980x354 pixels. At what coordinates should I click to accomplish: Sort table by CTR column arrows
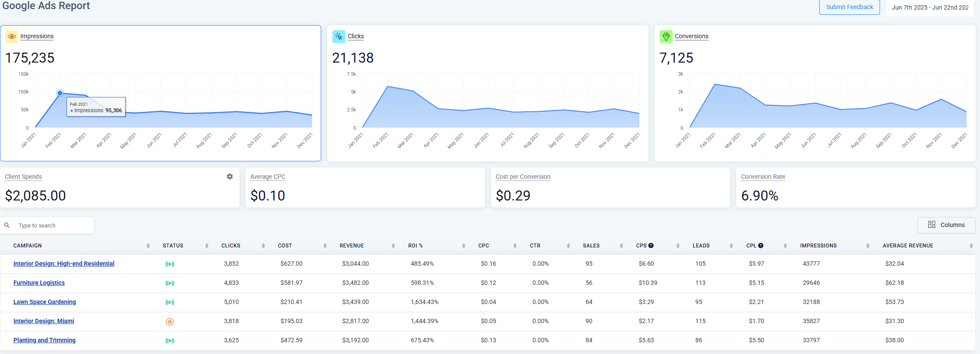point(568,246)
